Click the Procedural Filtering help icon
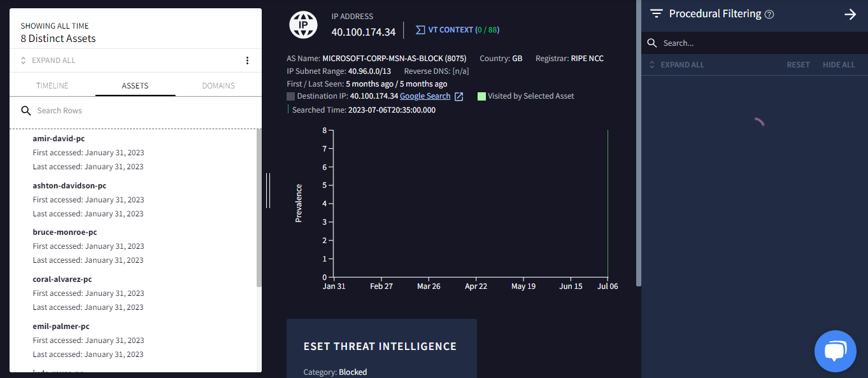The image size is (868, 378). coord(769,13)
